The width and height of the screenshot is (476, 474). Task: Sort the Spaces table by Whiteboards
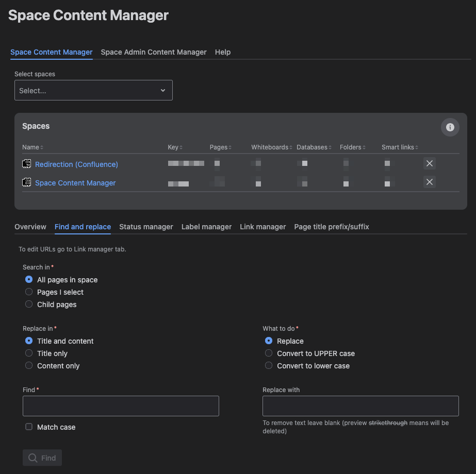point(272,147)
